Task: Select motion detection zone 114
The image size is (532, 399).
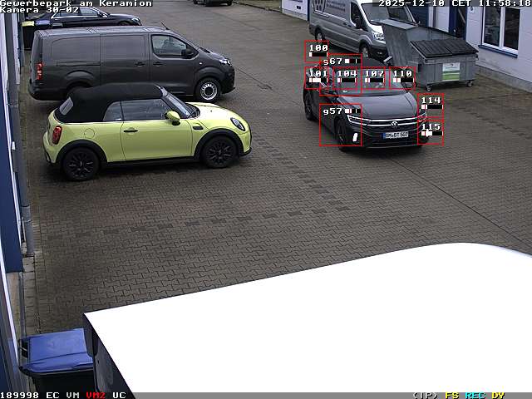Action: coord(431,104)
